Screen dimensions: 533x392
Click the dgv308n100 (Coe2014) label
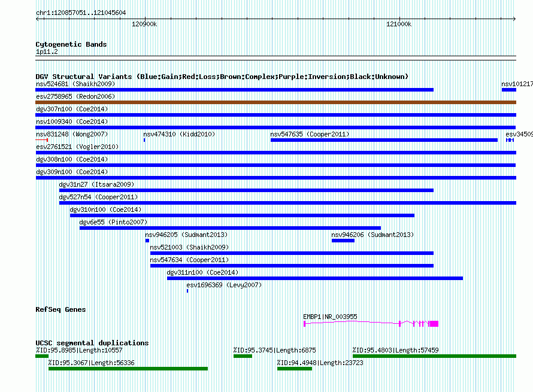[72, 159]
